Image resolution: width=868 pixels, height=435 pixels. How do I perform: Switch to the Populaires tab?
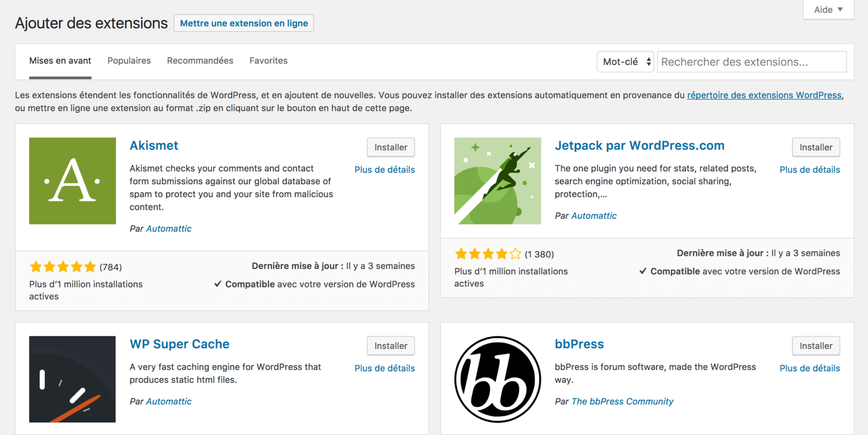coord(129,60)
